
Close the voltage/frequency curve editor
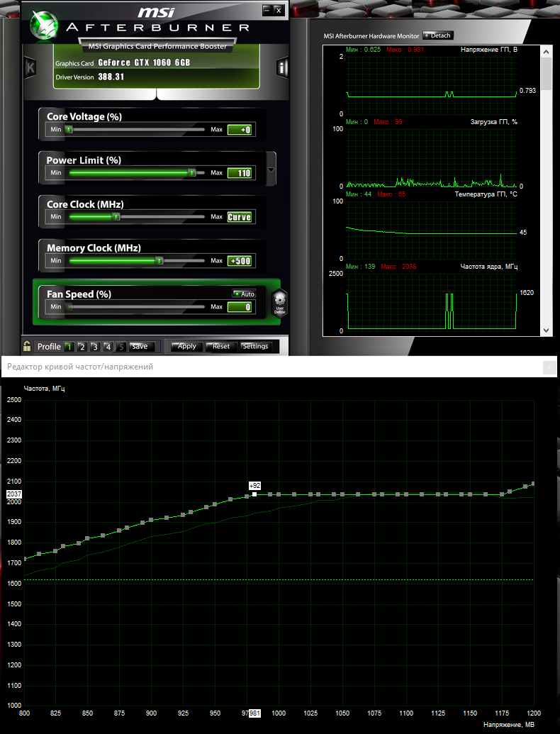549,367
